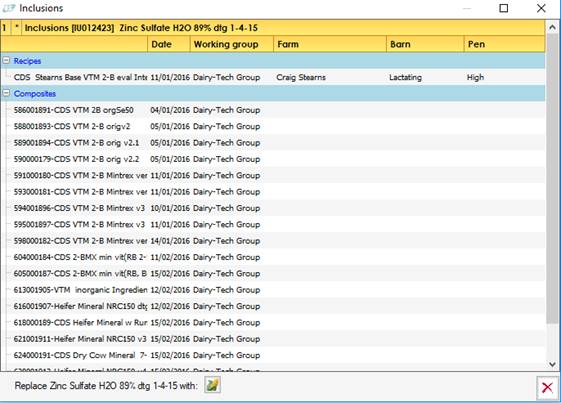
Task: Select 616001907-Heifer Mineral NRC150 row
Action: coord(274,306)
